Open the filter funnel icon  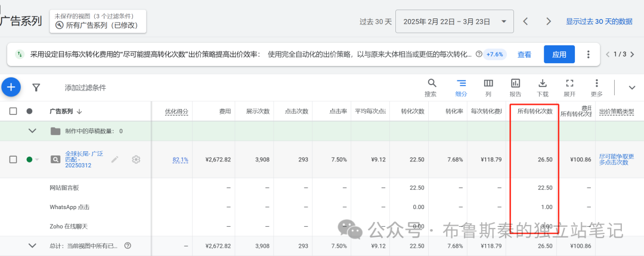coord(36,88)
